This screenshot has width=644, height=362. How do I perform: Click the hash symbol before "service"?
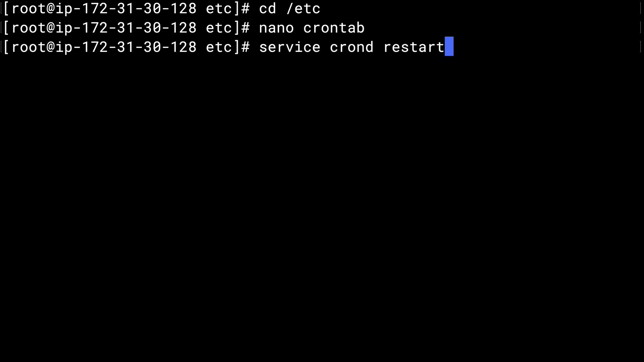246,47
